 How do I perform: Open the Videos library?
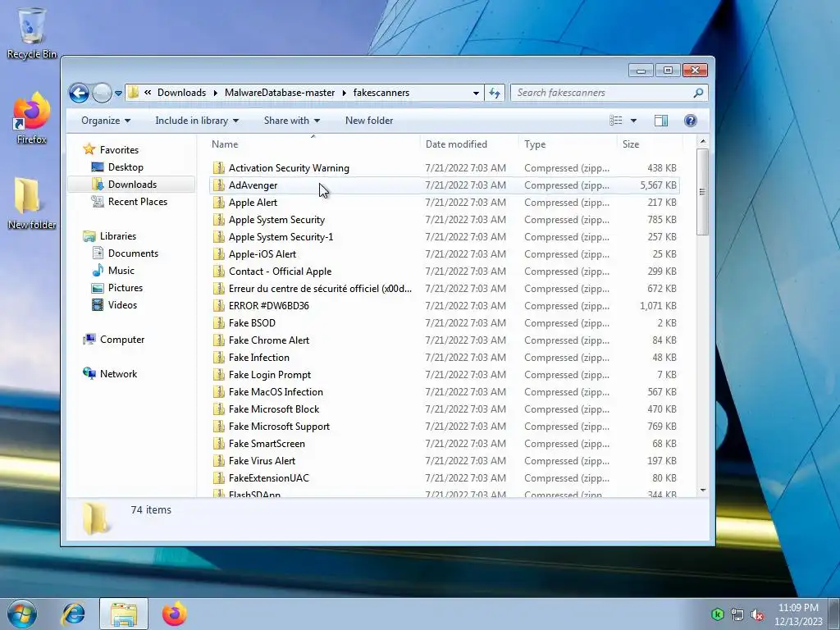[122, 305]
